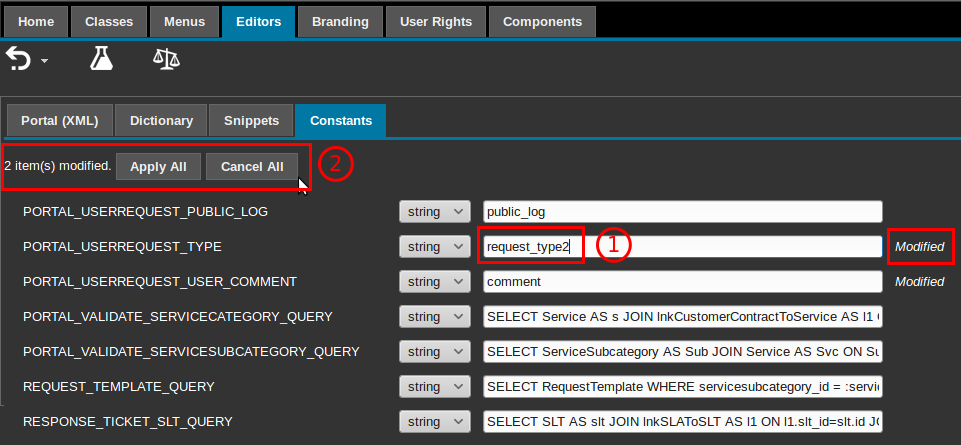The height and width of the screenshot is (445, 961).
Task: Show the Snippets subtab
Action: [x=251, y=121]
